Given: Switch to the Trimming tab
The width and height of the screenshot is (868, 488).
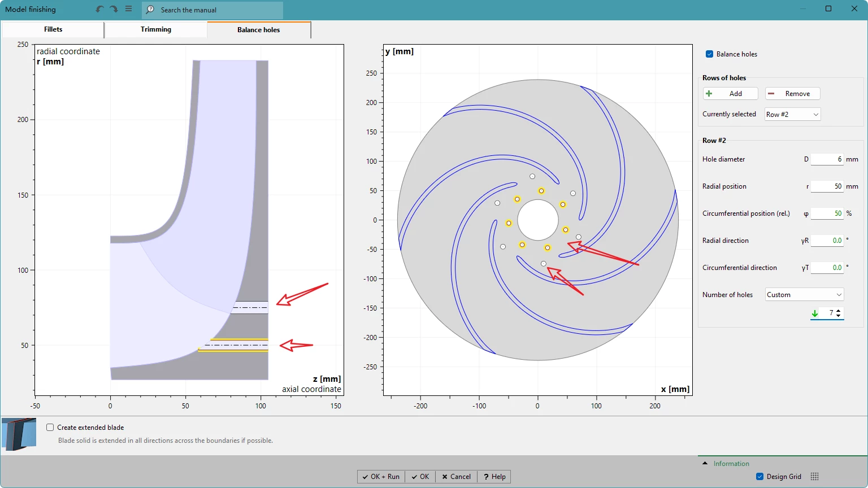Looking at the screenshot, I should (x=156, y=29).
